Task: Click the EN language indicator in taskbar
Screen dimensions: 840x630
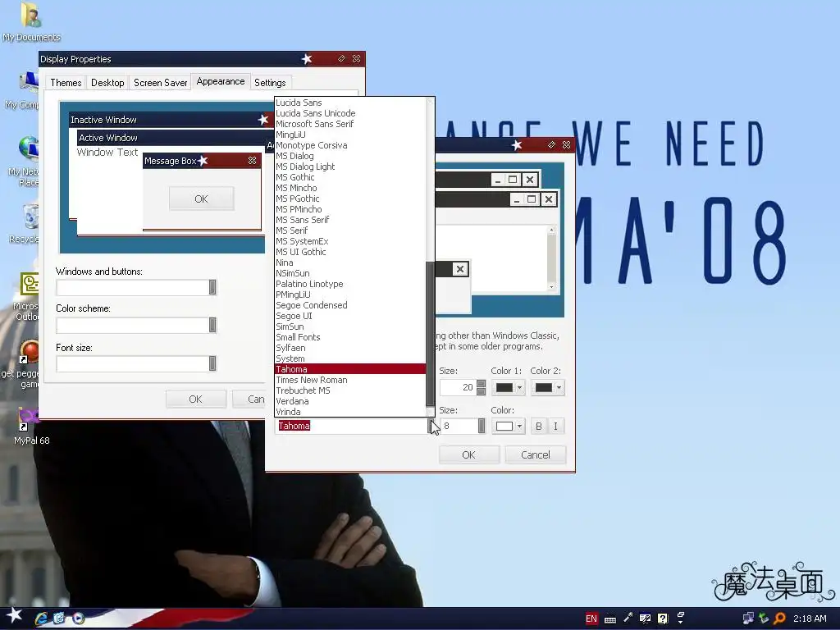Action: click(591, 619)
